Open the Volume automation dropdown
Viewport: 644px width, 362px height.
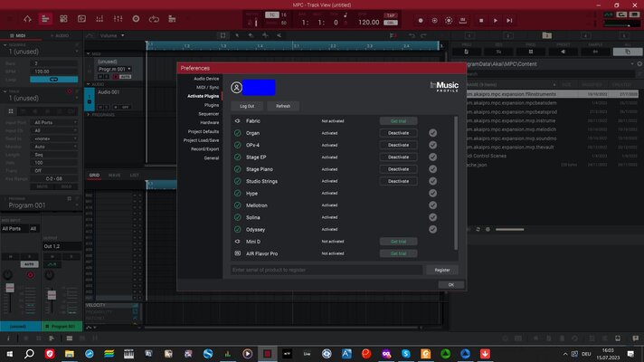pyautogui.click(x=112, y=36)
